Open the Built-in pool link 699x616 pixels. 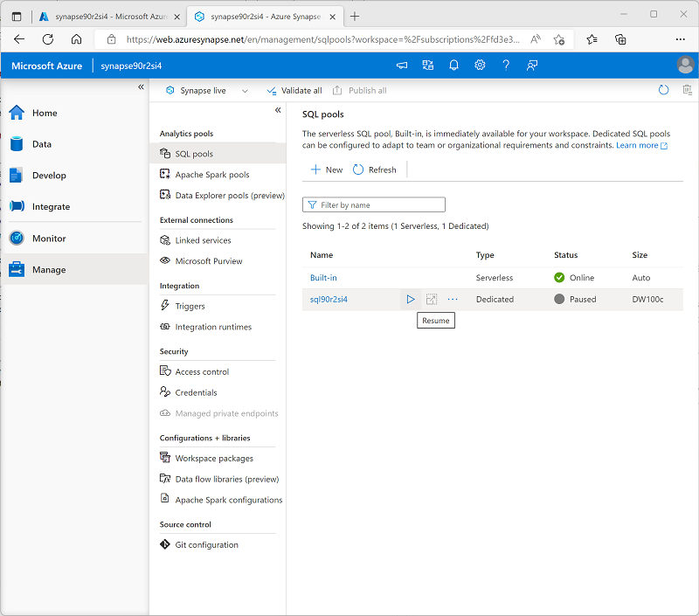pyautogui.click(x=323, y=278)
